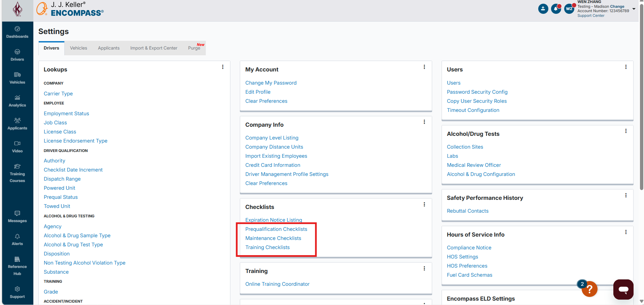The height and width of the screenshot is (305, 644).
Task: Open the Alcohol/Drug Tests panel options menu
Action: pyautogui.click(x=626, y=131)
